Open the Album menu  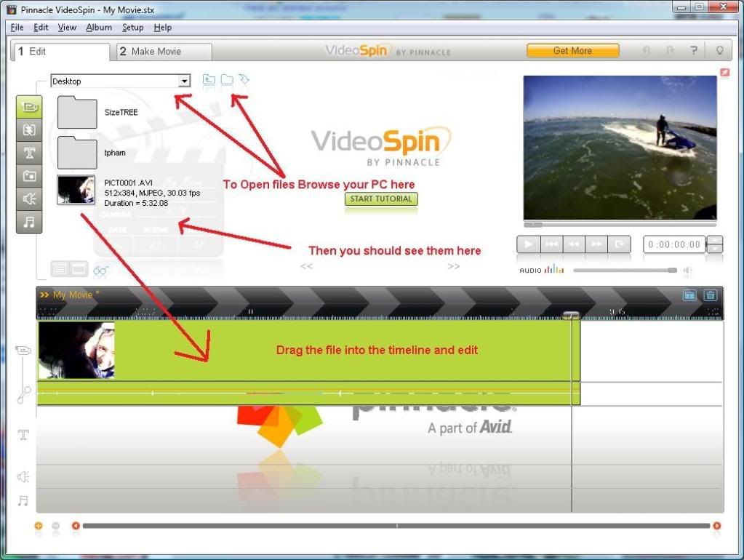tap(99, 28)
